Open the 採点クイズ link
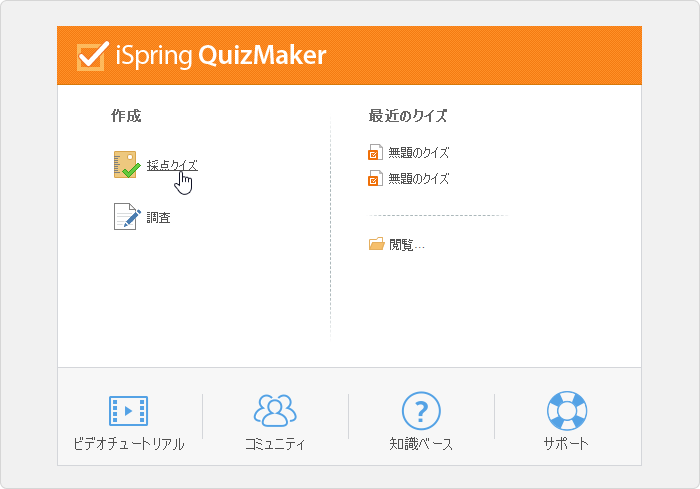This screenshot has width=700, height=489. point(172,165)
